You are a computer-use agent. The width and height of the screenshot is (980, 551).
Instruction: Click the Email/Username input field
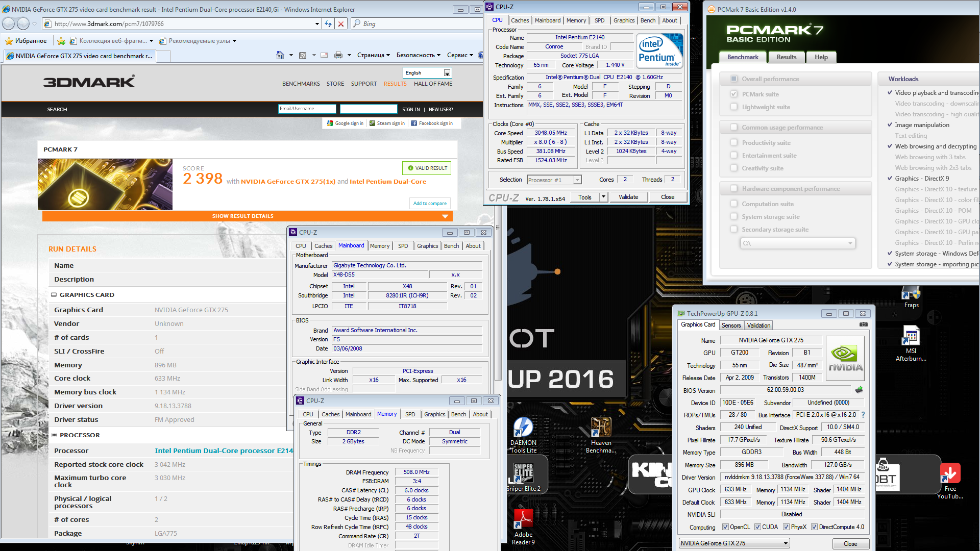click(x=307, y=109)
